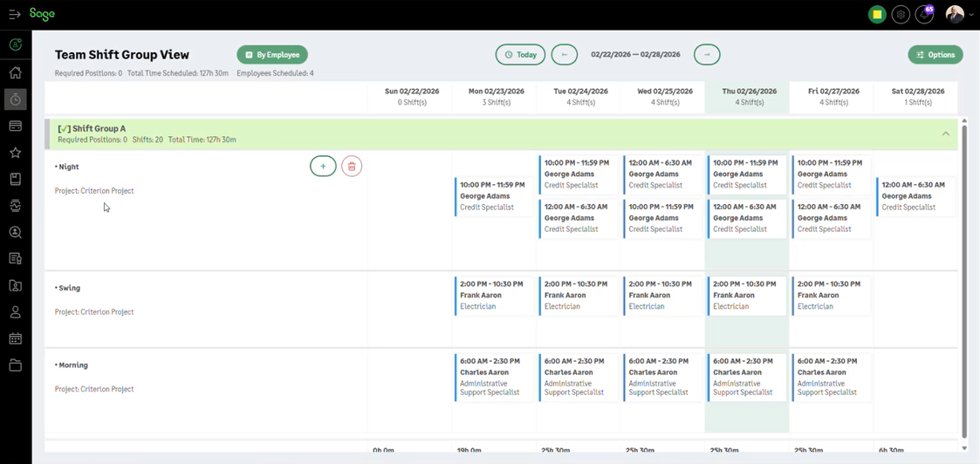Screen dimensions: 980x464
Task: Open Wednesday's Frank Aaron swing shift
Action: [663, 296]
